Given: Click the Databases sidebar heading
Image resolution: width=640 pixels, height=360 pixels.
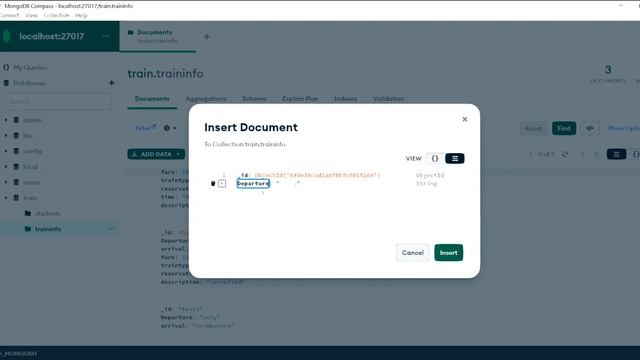Looking at the screenshot, I should pos(29,83).
